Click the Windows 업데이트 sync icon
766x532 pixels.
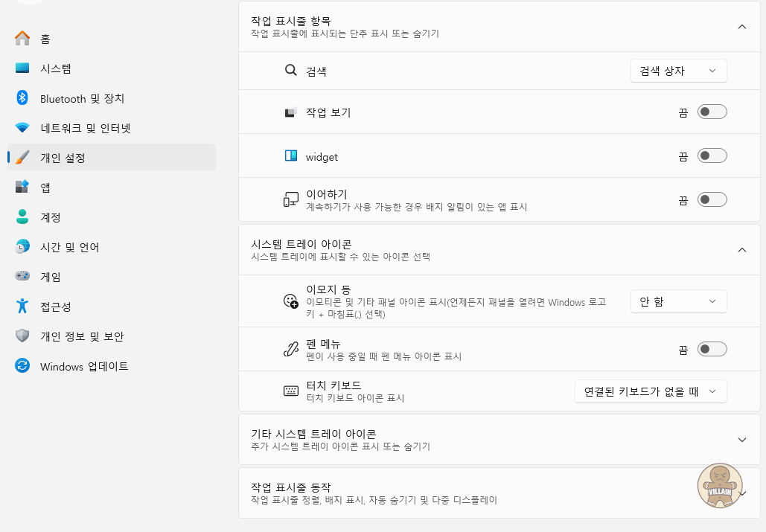pyautogui.click(x=22, y=365)
